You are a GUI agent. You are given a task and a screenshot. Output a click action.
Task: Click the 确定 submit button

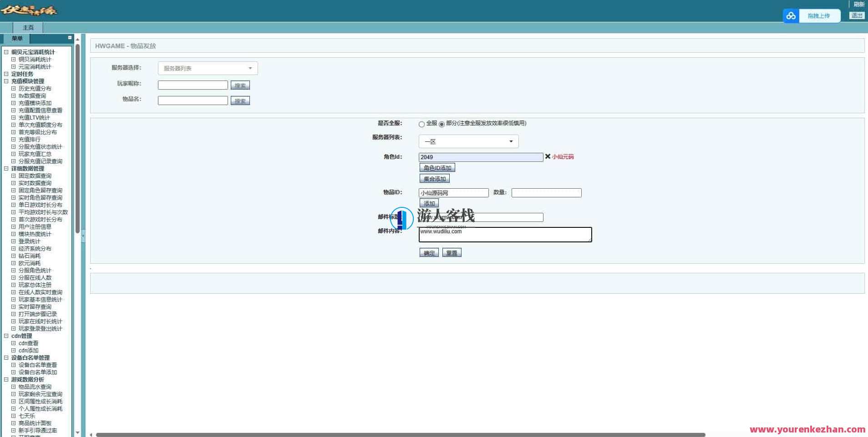pos(429,253)
